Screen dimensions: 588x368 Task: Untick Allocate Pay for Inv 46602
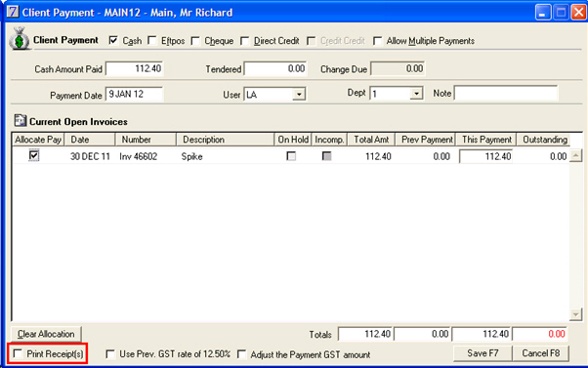(34, 155)
